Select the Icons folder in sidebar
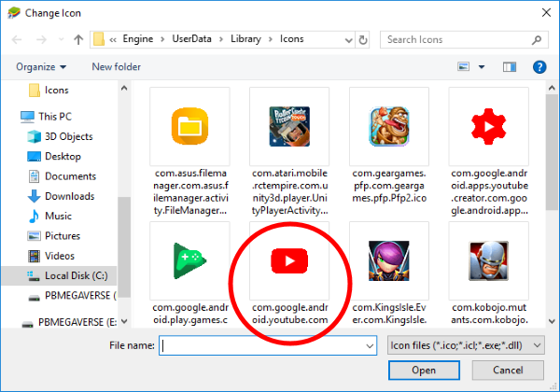560x392 pixels. (49, 90)
